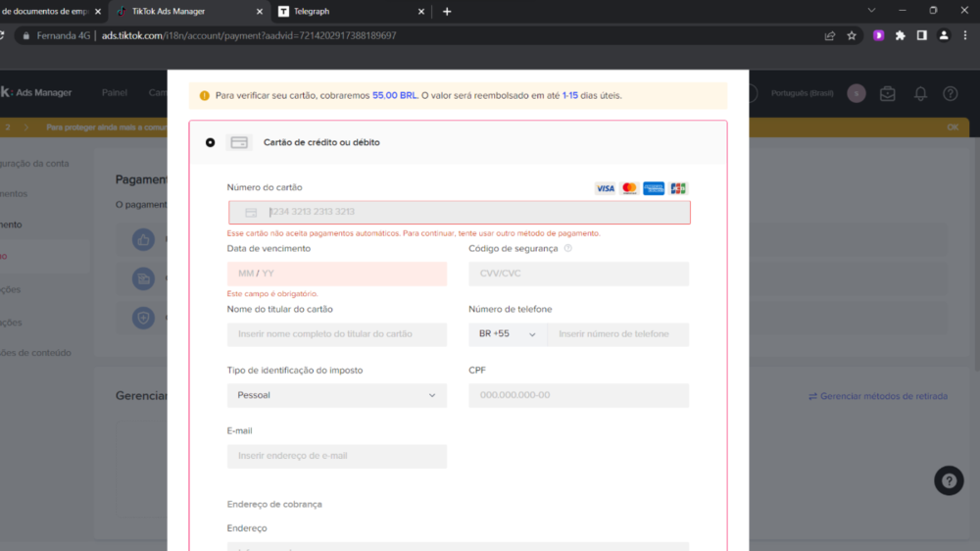Click the JCB card logo

tap(678, 188)
